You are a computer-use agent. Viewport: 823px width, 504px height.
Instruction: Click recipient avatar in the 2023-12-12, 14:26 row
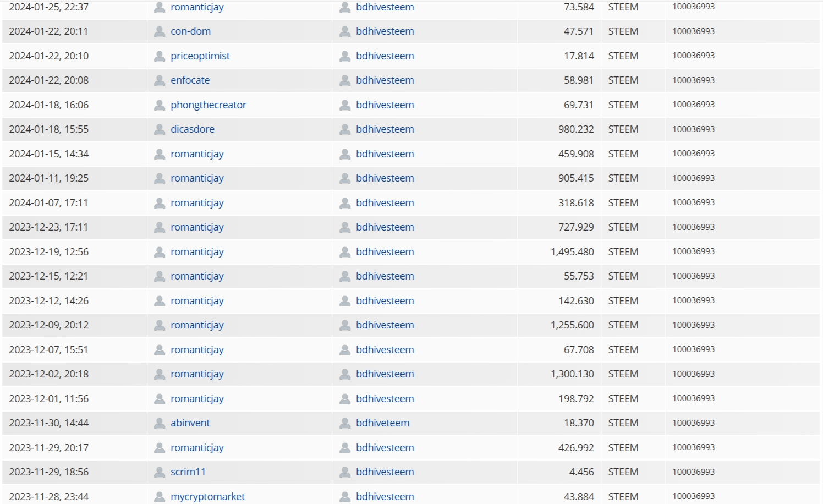point(345,301)
